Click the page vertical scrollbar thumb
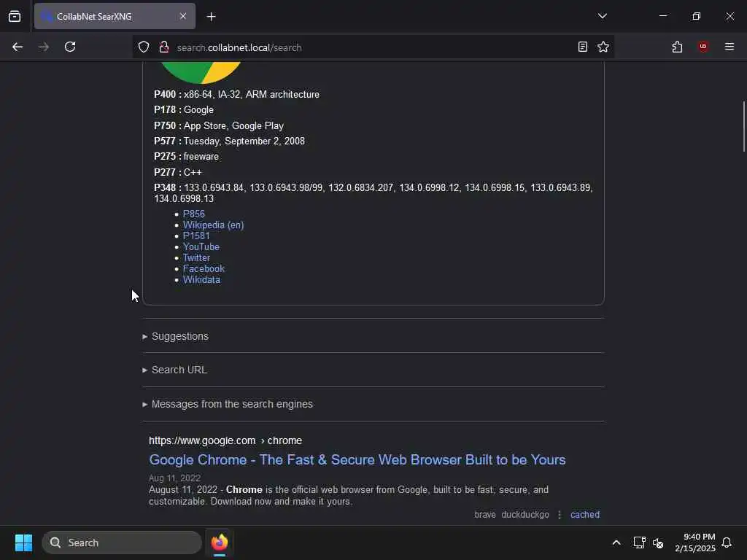The image size is (747, 560). 743,127
